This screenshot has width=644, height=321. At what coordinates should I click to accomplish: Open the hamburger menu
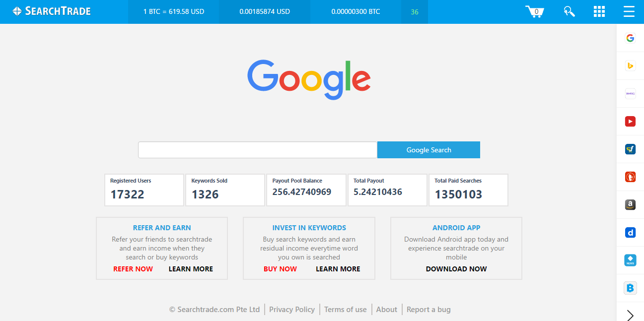point(629,11)
